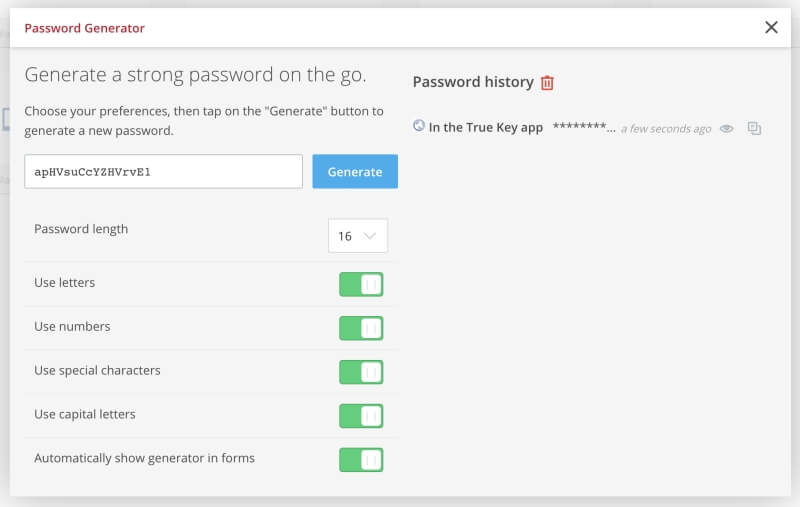The height and width of the screenshot is (507, 800).
Task: Close the Password Generator dialog
Action: click(771, 28)
